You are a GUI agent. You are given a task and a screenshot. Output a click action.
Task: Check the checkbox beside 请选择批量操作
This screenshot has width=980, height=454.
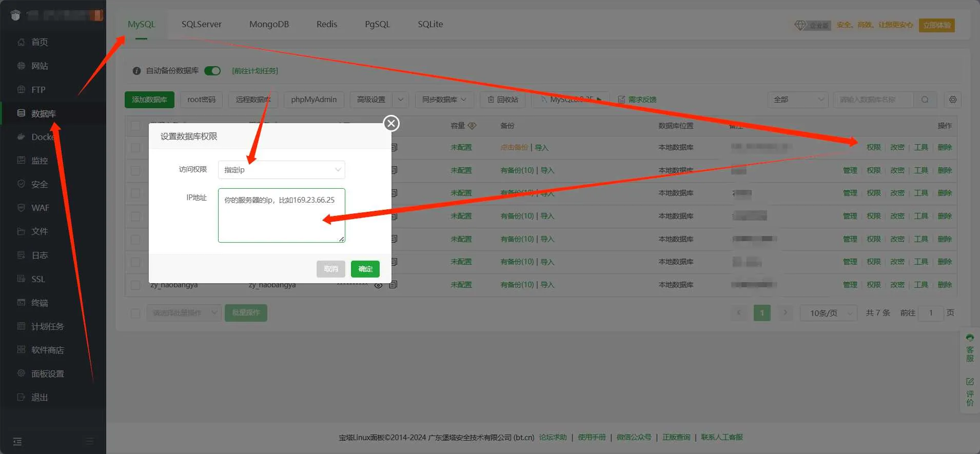tap(135, 313)
